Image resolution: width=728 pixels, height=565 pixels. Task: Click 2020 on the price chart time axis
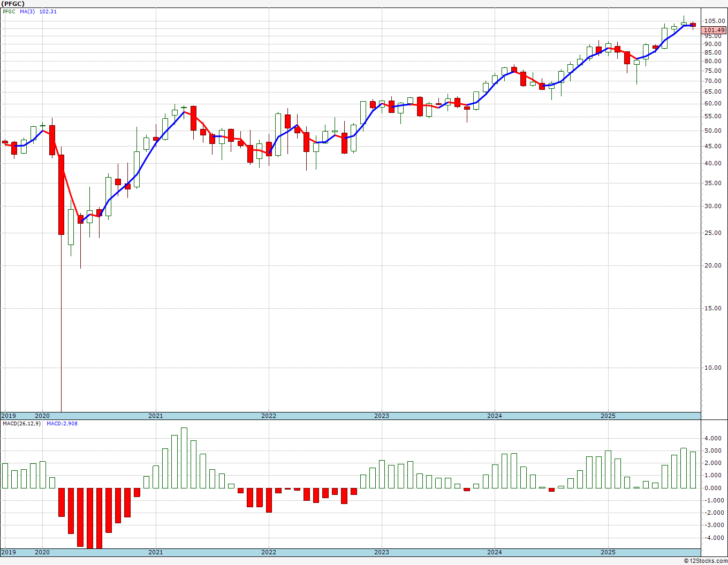42,416
